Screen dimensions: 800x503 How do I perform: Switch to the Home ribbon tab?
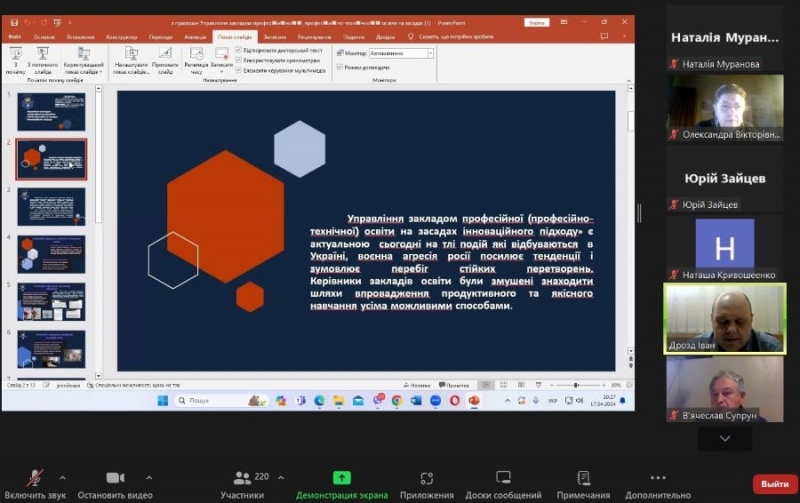[x=44, y=37]
